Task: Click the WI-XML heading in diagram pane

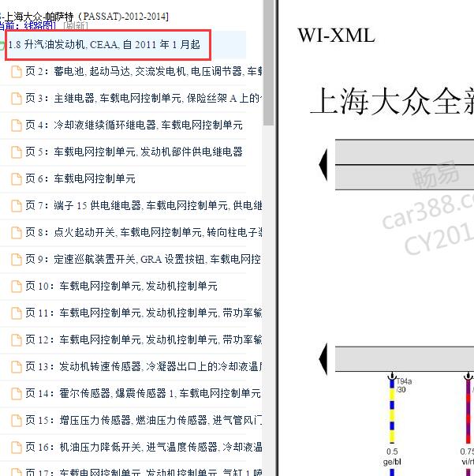Action: click(x=336, y=36)
